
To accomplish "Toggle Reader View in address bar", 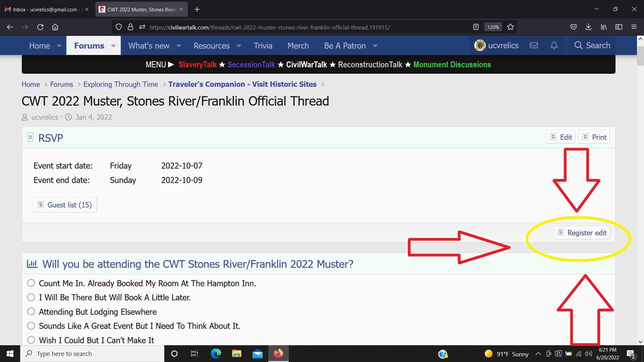I will 476,27.
